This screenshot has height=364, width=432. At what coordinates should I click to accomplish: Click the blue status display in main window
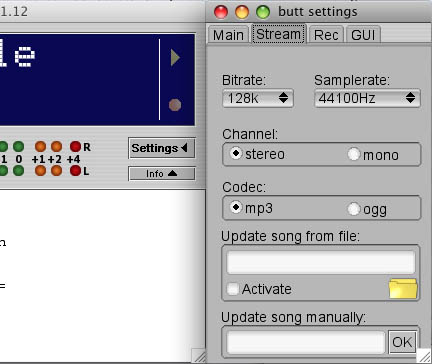tap(97, 79)
